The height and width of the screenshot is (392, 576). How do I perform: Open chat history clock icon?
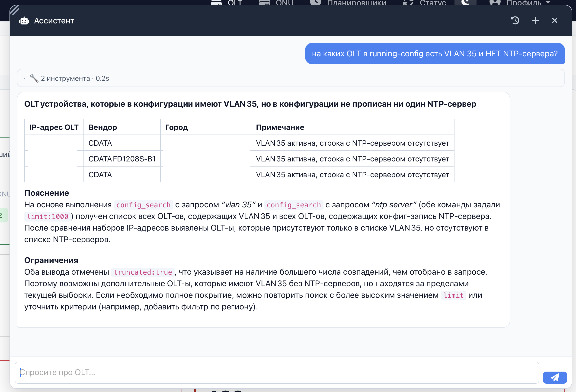pos(515,21)
